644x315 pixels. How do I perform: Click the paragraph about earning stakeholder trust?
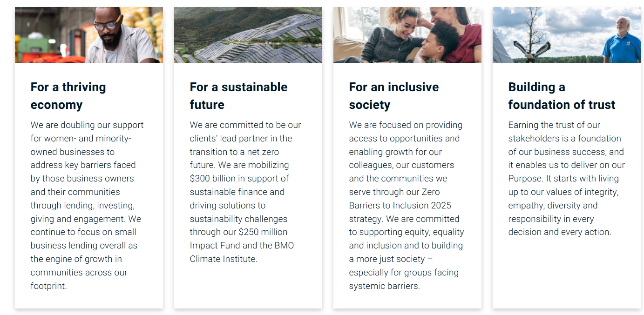566,178
